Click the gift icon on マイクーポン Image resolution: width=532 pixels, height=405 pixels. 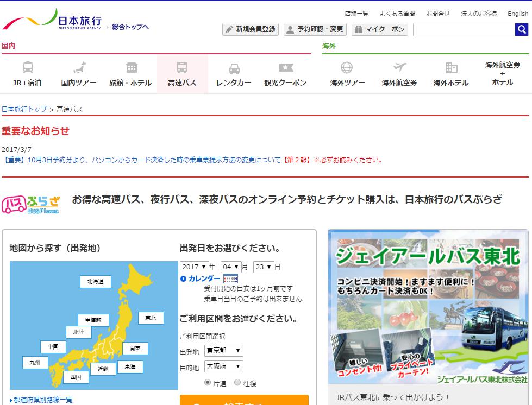tap(358, 29)
